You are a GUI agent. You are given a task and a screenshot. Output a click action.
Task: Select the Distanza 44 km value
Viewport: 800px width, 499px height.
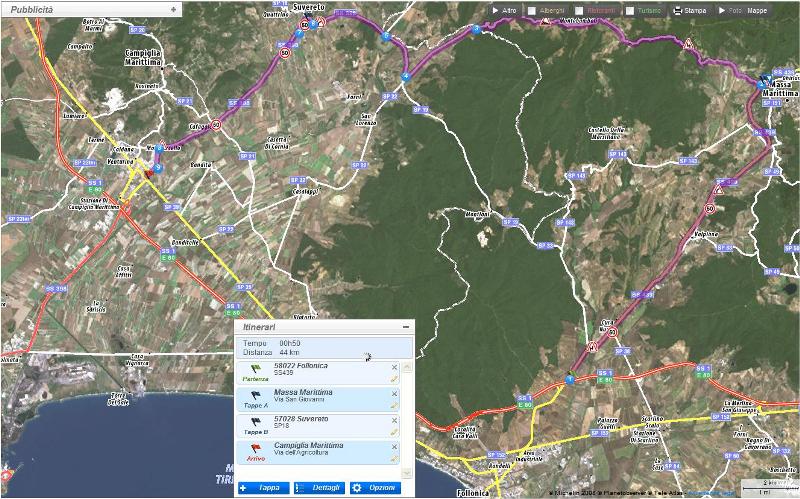[289, 352]
